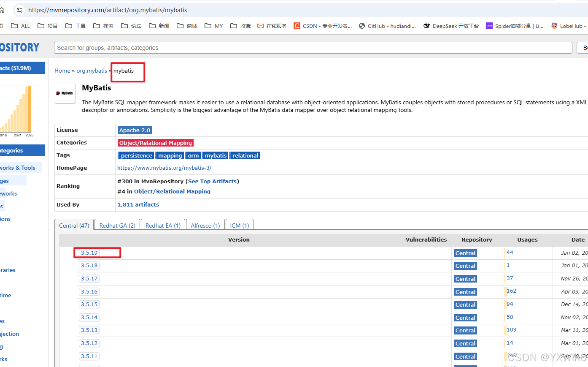
Task: Click the Version column header
Action: click(239, 239)
